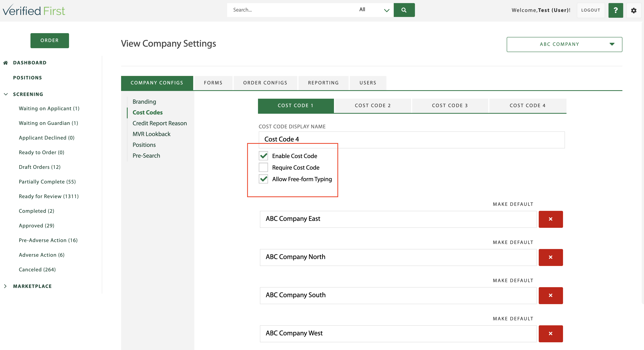Select Positions in company configs menu
Screen dimensions: 644x350
tap(144, 145)
